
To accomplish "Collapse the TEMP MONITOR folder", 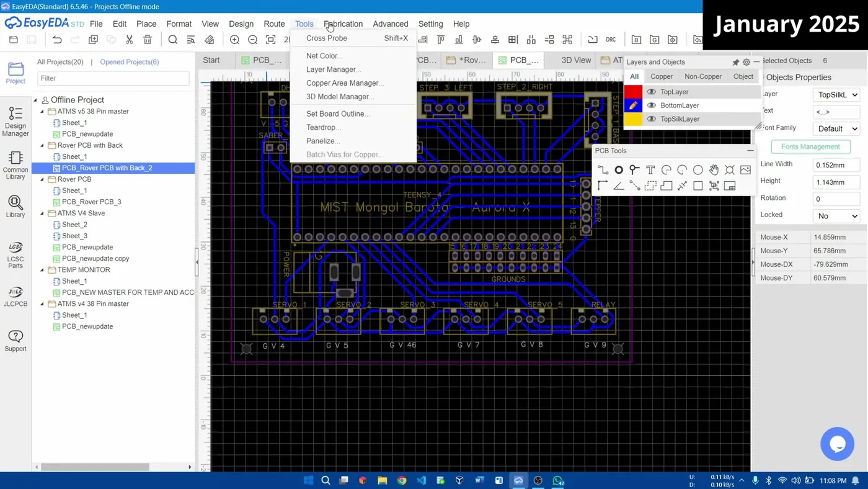I will 43,270.
